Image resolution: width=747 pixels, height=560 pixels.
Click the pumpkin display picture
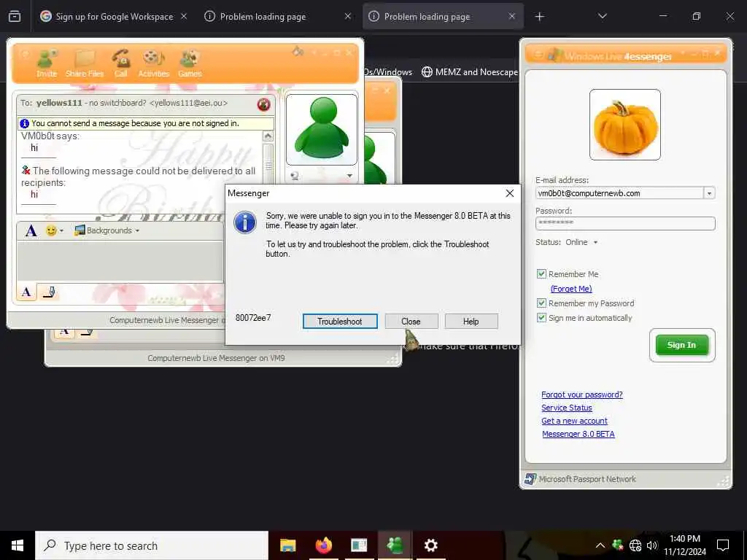[624, 125]
